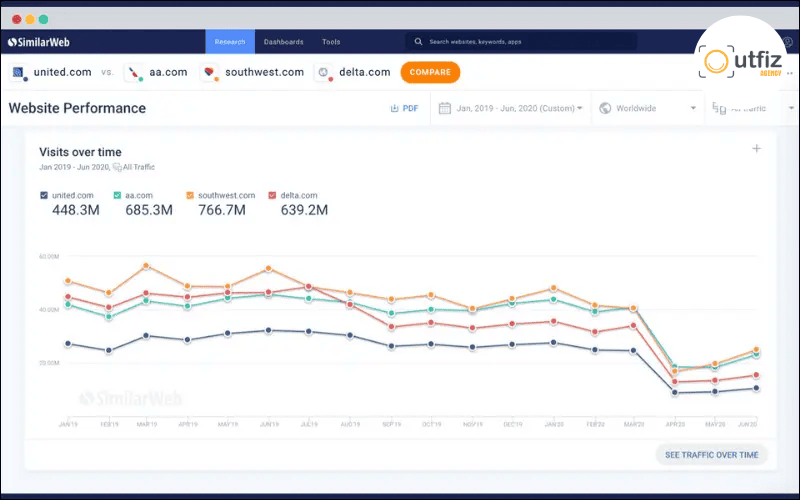800x500 pixels.
Task: Click the 639.2M delta.com value
Action: [304, 210]
